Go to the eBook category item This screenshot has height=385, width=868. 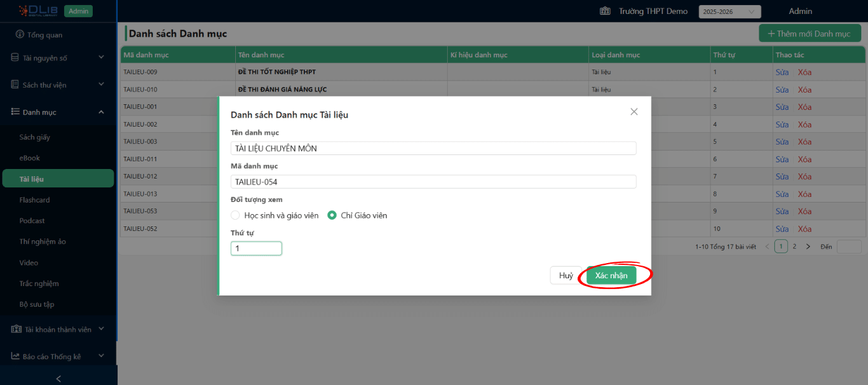(29, 158)
